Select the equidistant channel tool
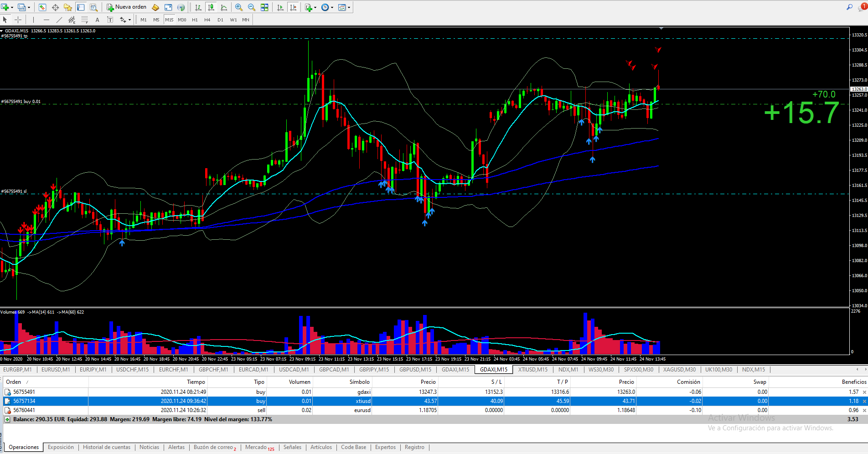868x454 pixels. pyautogui.click(x=72, y=20)
